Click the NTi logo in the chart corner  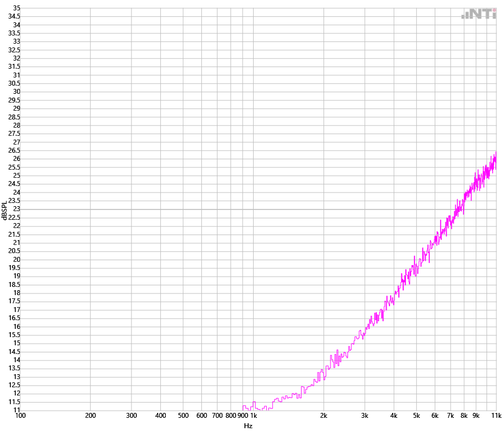coord(479,15)
